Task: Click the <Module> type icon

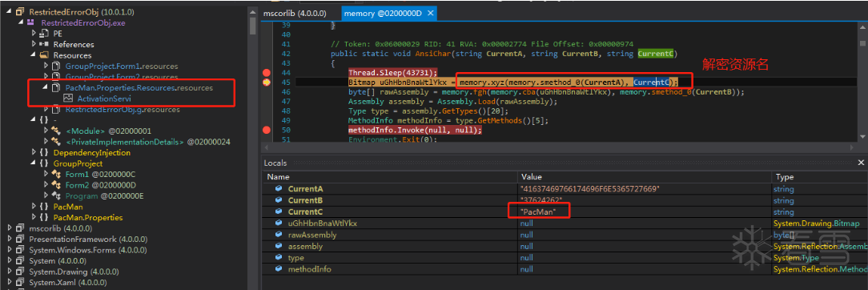Action: pos(57,131)
